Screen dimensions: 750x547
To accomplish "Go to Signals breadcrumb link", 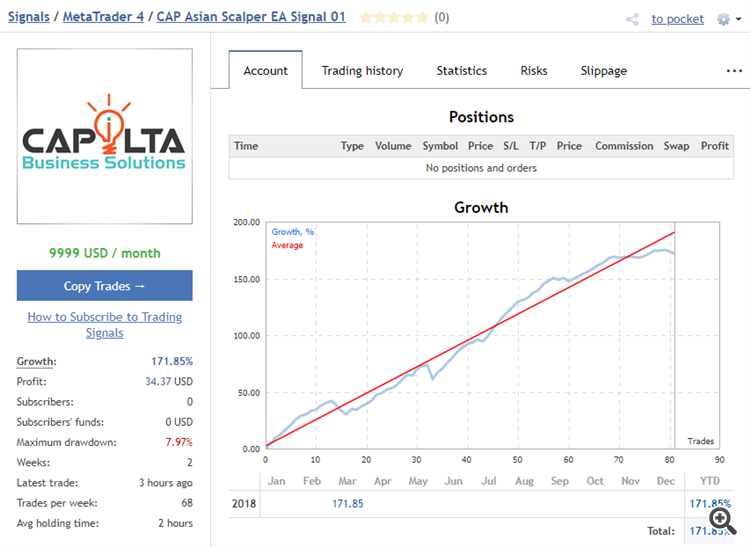I will [x=30, y=17].
